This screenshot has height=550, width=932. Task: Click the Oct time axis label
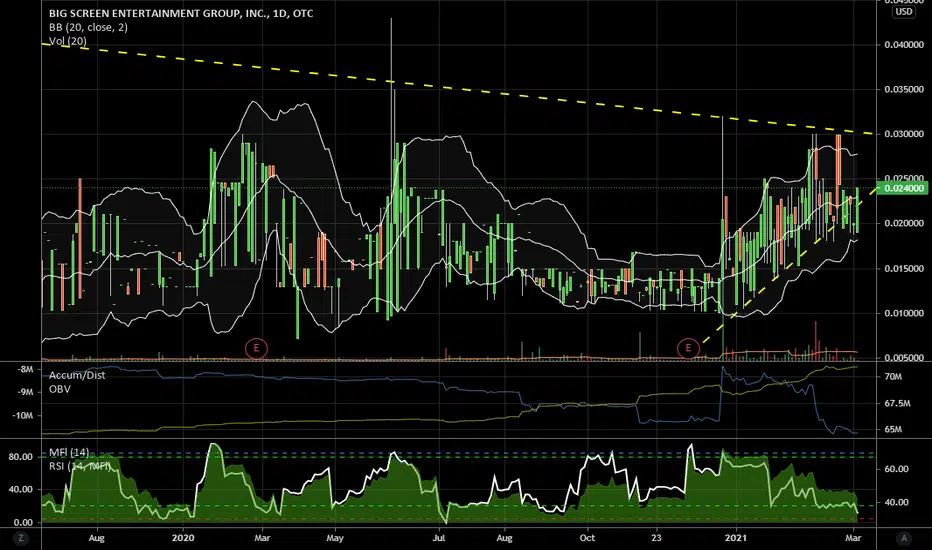[x=587, y=538]
